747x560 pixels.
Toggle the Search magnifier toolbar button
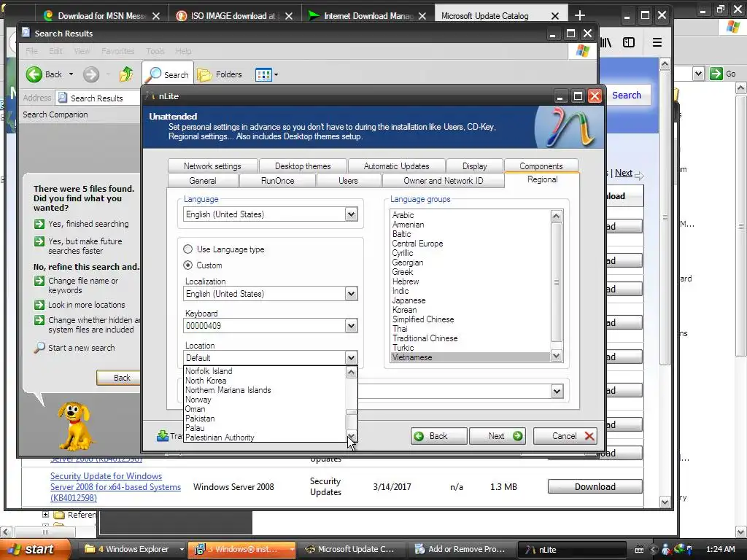(168, 74)
